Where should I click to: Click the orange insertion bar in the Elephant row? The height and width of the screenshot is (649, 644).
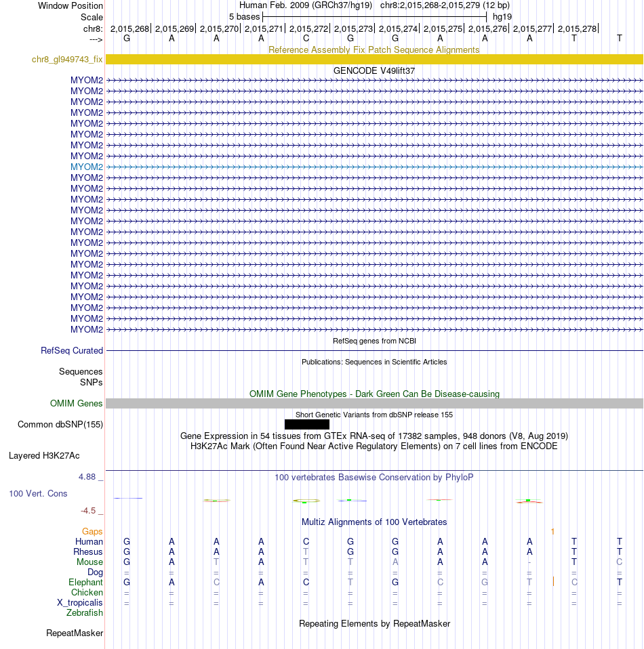click(553, 581)
